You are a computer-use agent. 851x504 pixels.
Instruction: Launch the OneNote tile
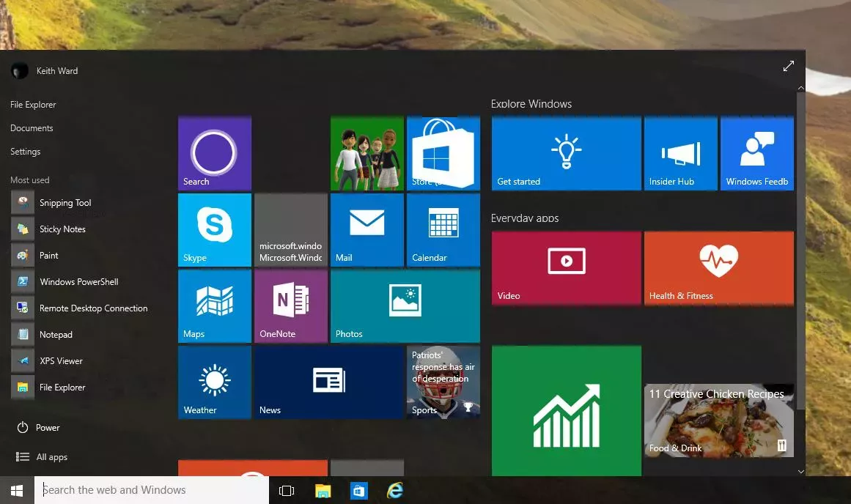291,306
